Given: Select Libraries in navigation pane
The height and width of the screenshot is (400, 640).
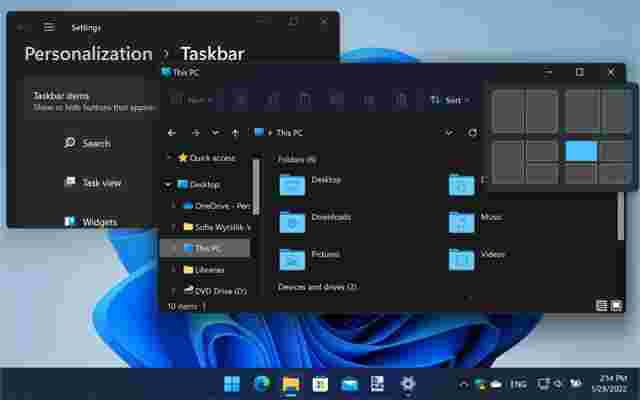Looking at the screenshot, I should click(x=204, y=270).
